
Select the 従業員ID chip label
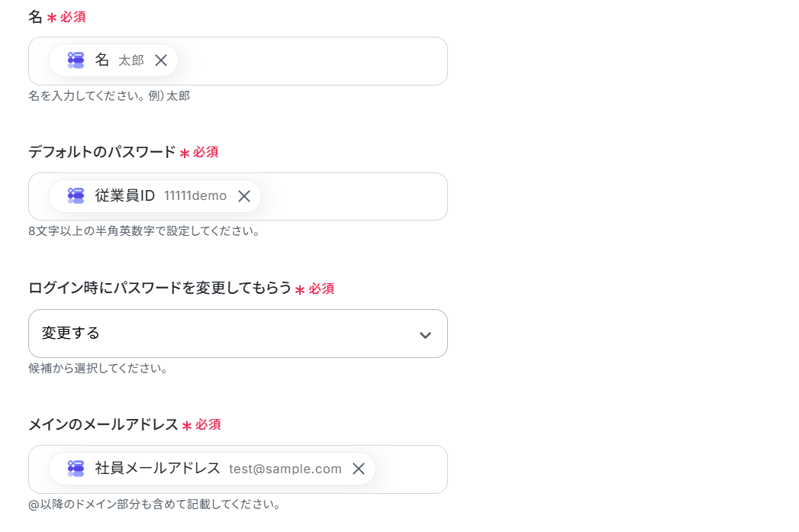[125, 195]
